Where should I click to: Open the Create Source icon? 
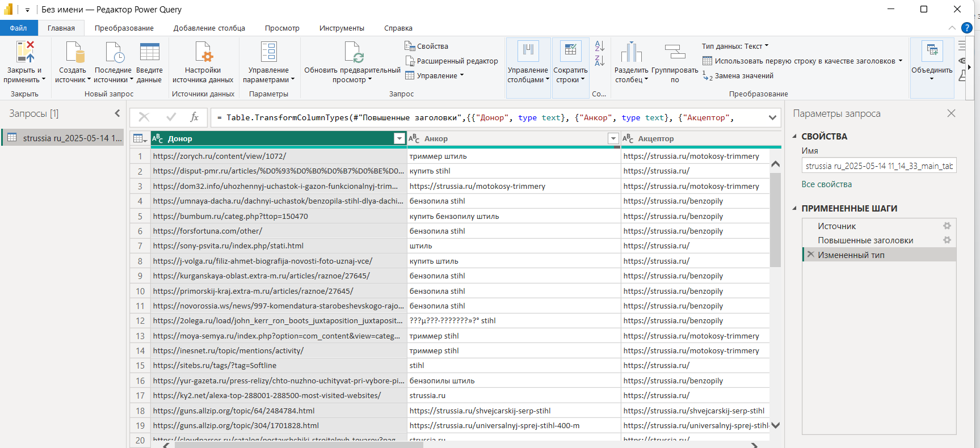pyautogui.click(x=74, y=52)
